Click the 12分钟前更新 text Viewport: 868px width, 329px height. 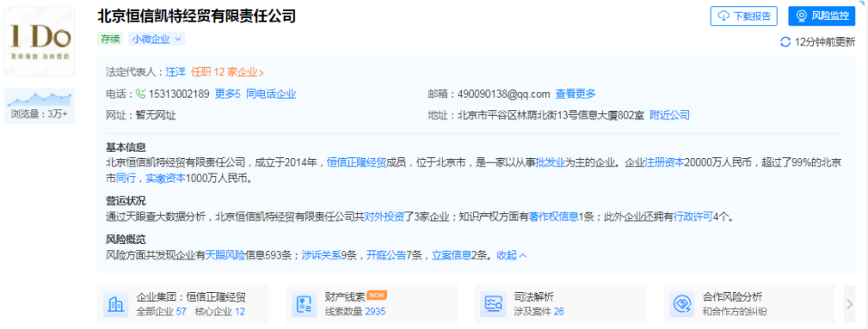(825, 42)
